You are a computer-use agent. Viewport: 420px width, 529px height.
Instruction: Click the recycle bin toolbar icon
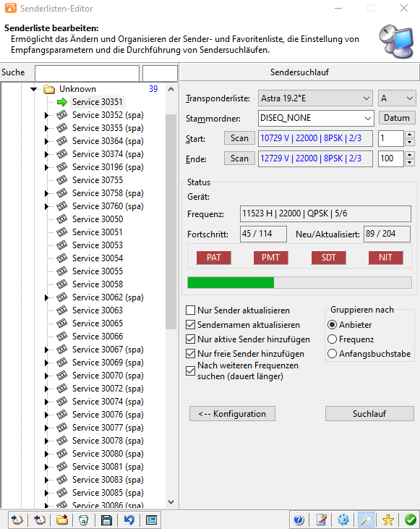tap(84, 520)
